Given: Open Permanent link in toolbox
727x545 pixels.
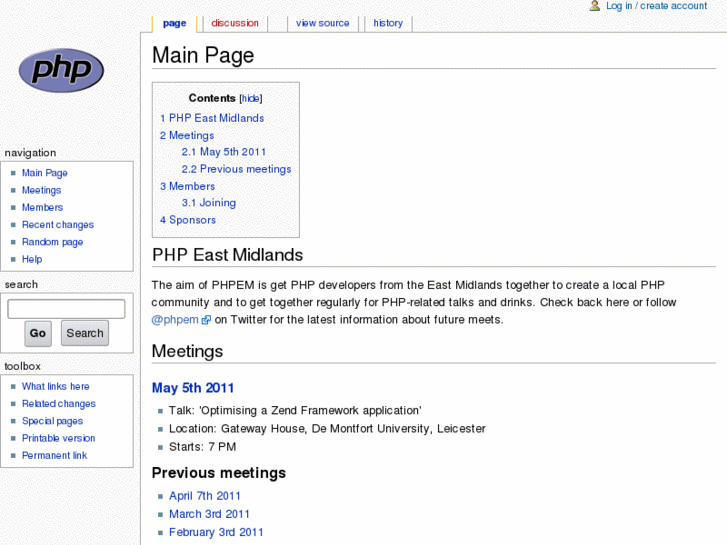Looking at the screenshot, I should [55, 455].
